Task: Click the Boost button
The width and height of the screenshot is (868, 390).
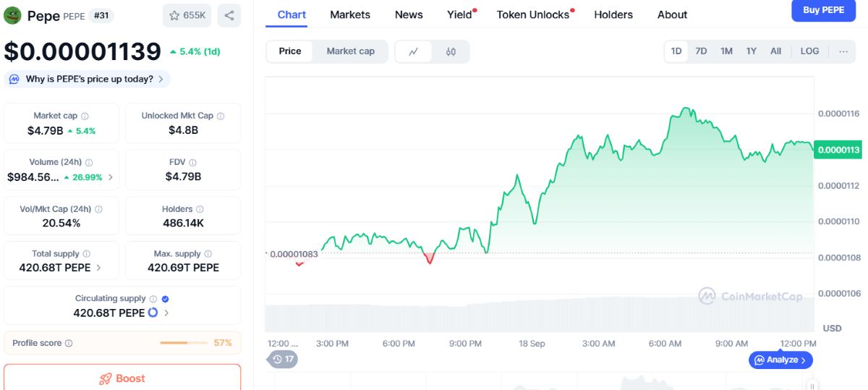Action: click(x=122, y=378)
